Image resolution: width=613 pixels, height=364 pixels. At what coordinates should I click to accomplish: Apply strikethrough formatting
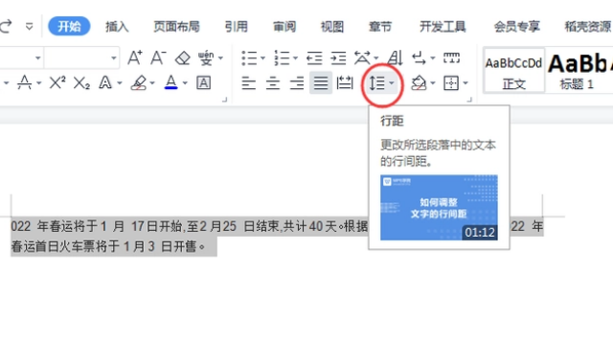click(24, 82)
